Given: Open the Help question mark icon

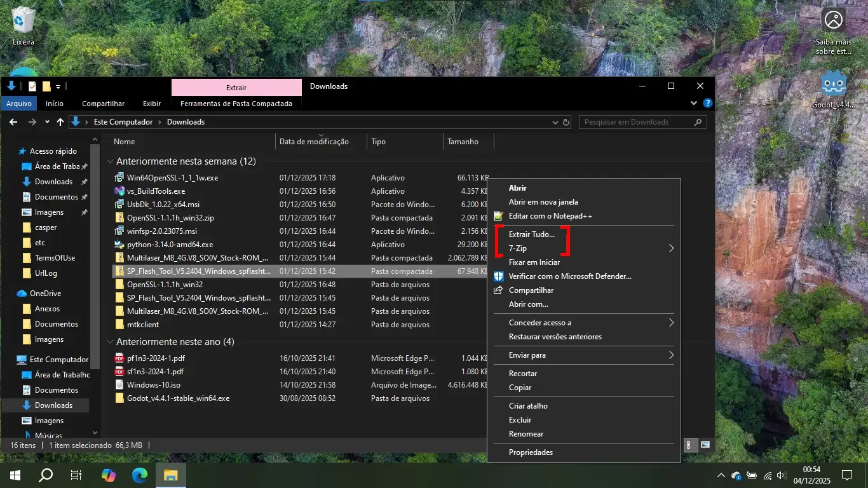Looking at the screenshot, I should [708, 103].
